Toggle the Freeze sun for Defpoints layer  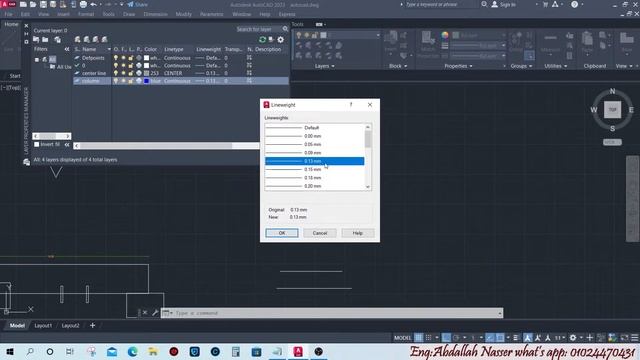tap(123, 58)
